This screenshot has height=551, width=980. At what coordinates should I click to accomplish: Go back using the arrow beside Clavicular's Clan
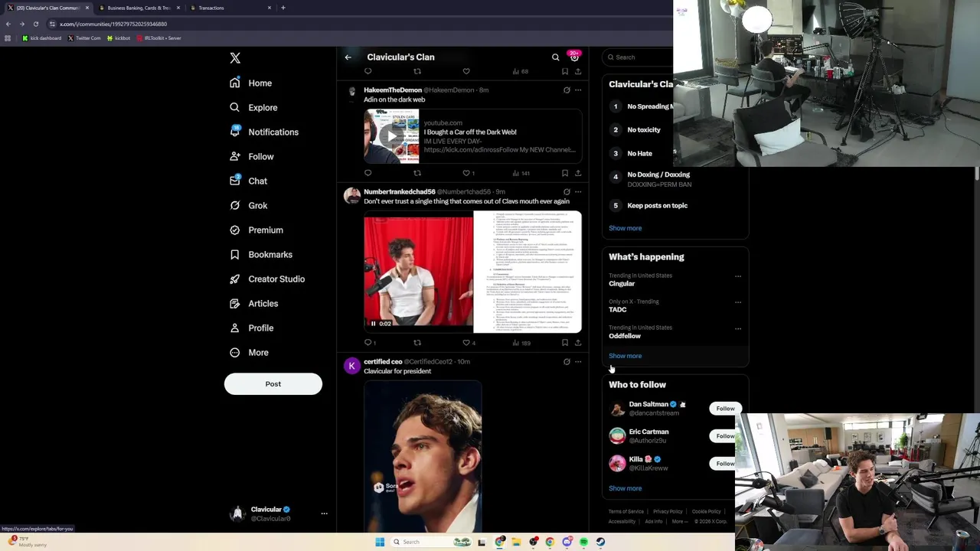[348, 57]
